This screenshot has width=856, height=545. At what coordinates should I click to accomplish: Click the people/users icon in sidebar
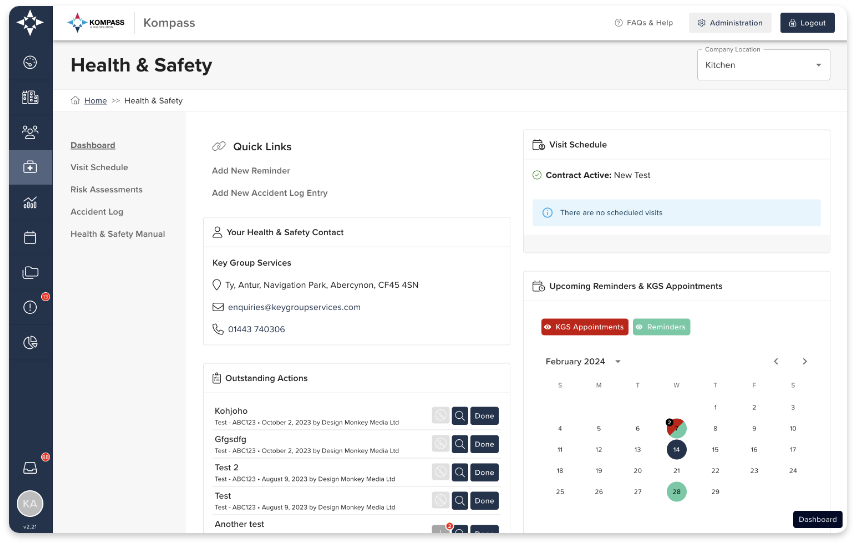(x=30, y=131)
